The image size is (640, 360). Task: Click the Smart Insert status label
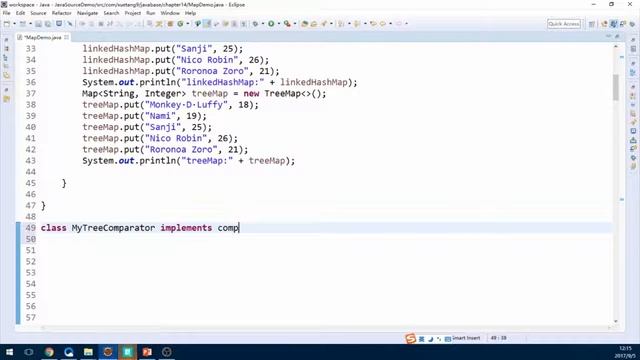466,338
